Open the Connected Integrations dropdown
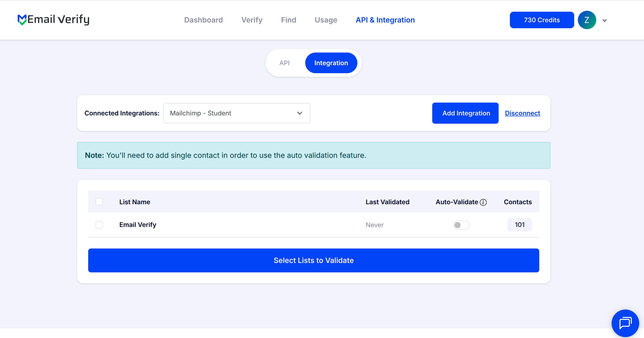 [237, 113]
